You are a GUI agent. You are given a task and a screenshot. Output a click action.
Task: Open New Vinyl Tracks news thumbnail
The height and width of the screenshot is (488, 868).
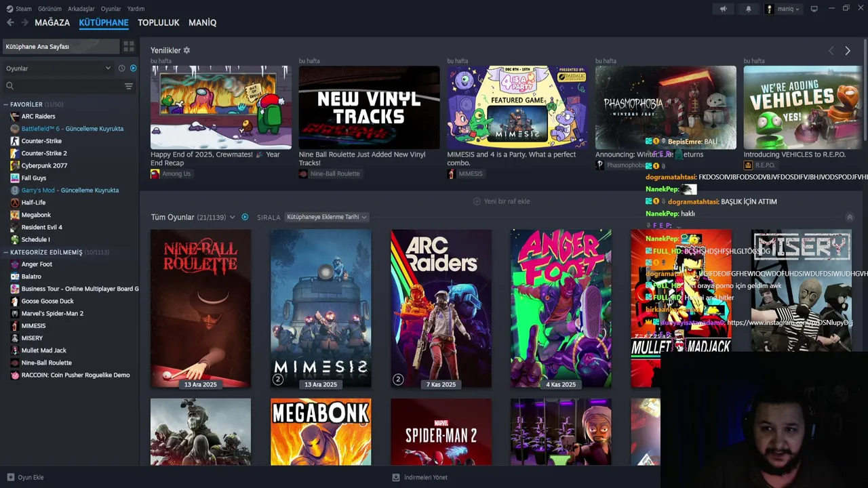(369, 107)
